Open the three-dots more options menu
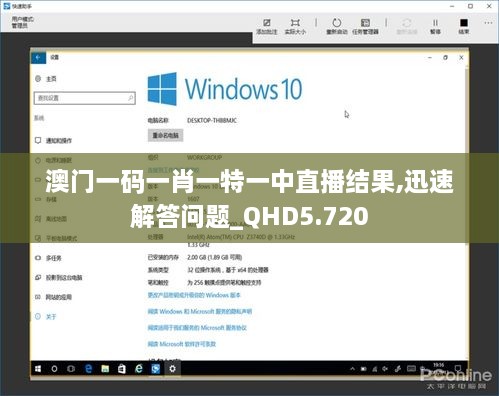This screenshot has height=396, width=499. click(x=488, y=23)
